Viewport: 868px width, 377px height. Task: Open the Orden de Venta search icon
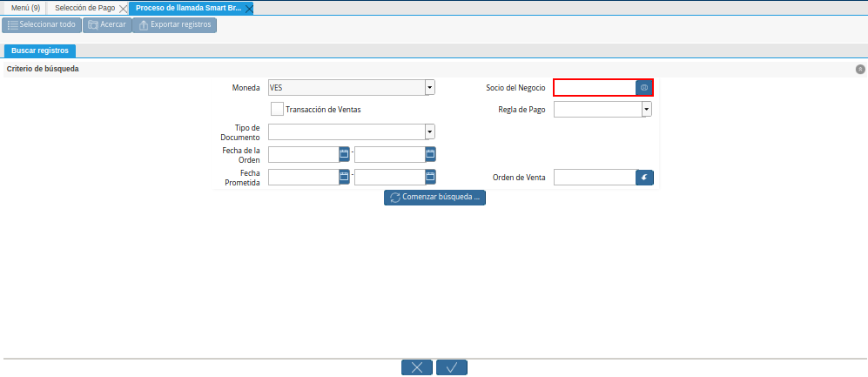point(644,177)
